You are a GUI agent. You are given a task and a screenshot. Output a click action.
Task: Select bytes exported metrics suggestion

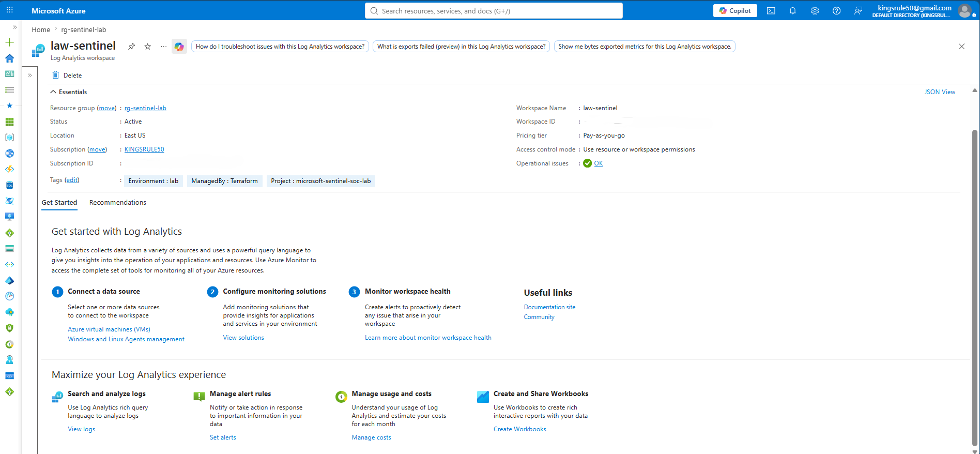pyautogui.click(x=645, y=47)
